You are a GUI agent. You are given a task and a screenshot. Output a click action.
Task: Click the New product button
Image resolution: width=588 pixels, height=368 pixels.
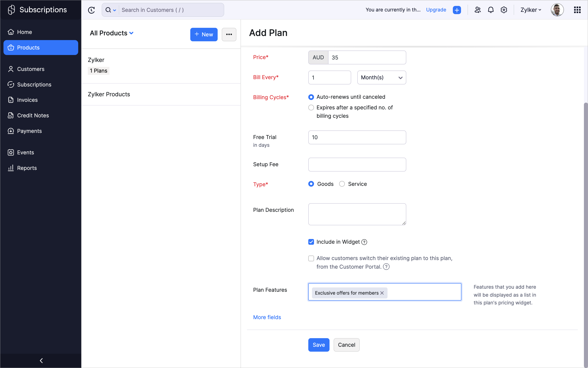coord(204,34)
